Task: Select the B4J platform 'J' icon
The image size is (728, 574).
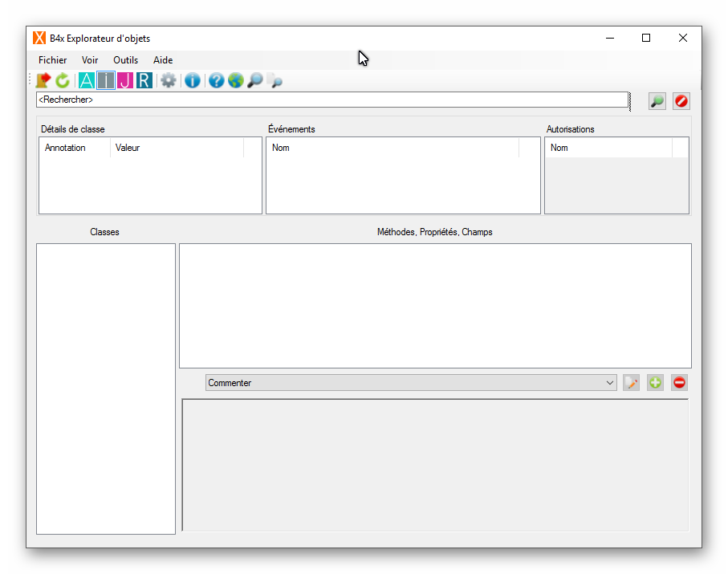Action: point(125,80)
